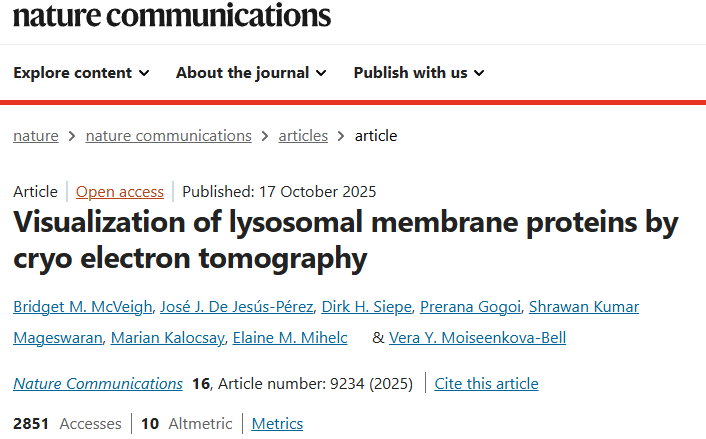Open the About the journal dropdown
The width and height of the screenshot is (706, 439).
pos(250,73)
